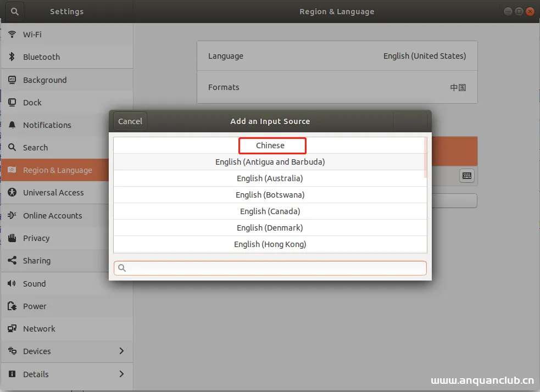540x392 pixels.
Task: Click the Network icon in the sidebar
Action: pos(12,328)
